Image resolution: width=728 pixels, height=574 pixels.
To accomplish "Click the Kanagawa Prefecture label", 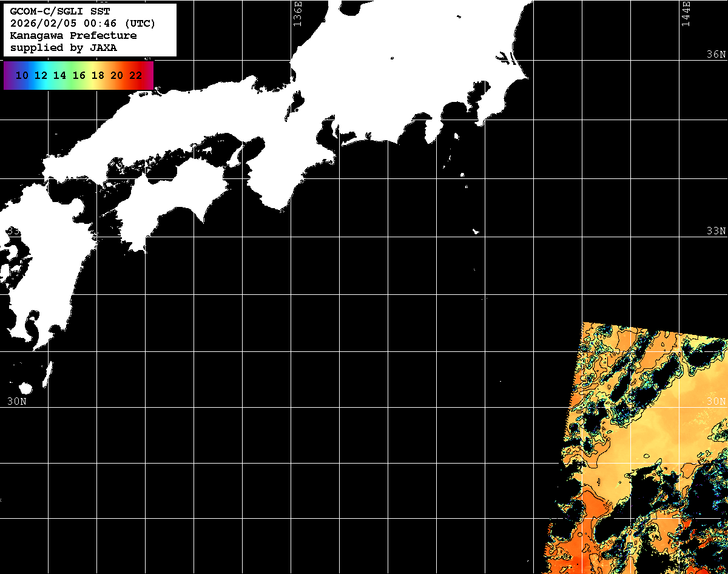I will 73,36.
